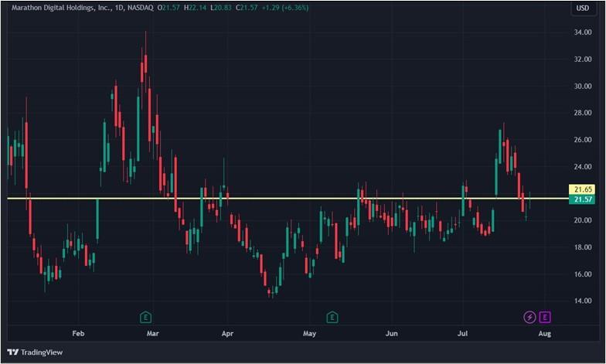Click the Jun label on time axis
This screenshot has height=364, width=606.
click(391, 333)
